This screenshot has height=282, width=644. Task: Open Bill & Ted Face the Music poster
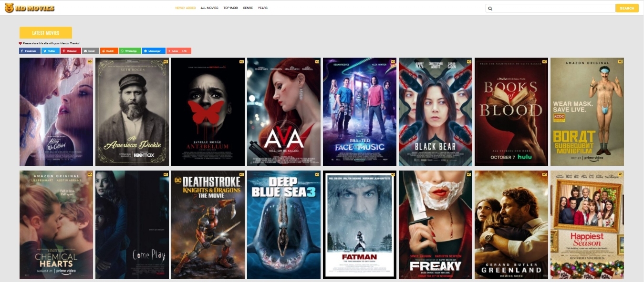(x=360, y=112)
